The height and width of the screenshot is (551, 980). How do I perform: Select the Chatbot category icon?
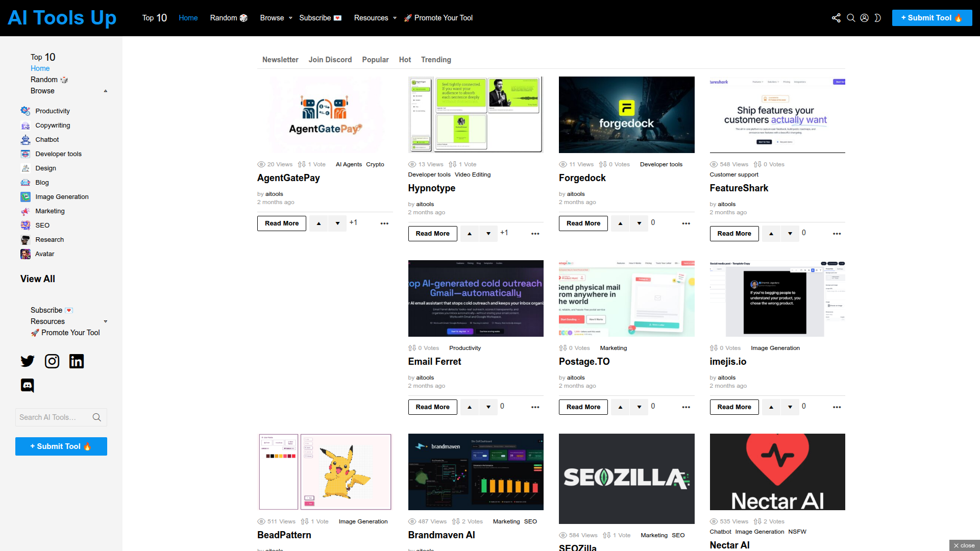(26, 139)
